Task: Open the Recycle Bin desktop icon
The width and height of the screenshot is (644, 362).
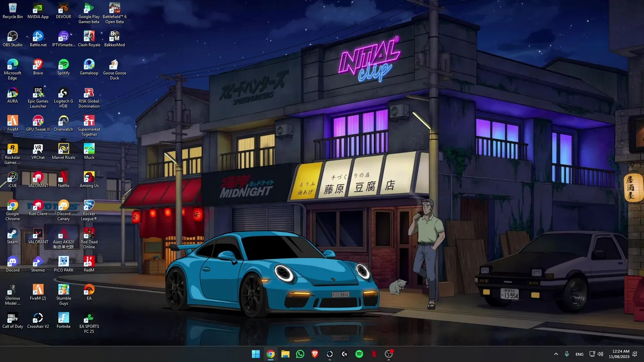Action: 13,11
